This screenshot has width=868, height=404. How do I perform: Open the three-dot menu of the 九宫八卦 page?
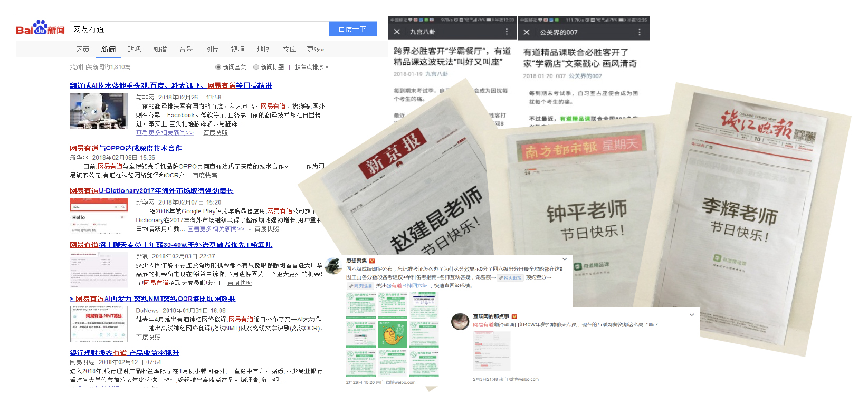coord(507,32)
